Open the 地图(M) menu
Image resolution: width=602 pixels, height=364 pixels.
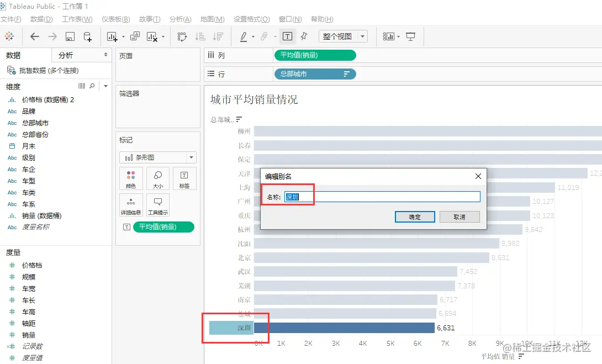[212, 19]
